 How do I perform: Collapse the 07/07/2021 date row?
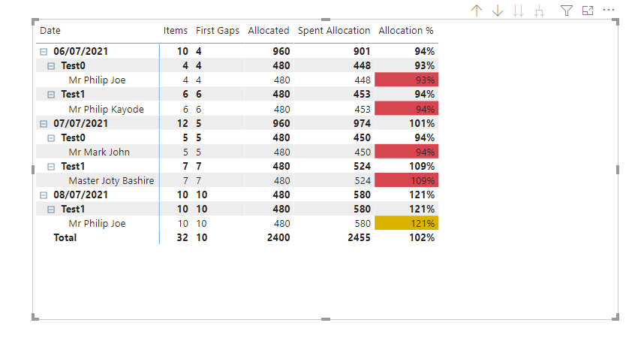(x=44, y=123)
